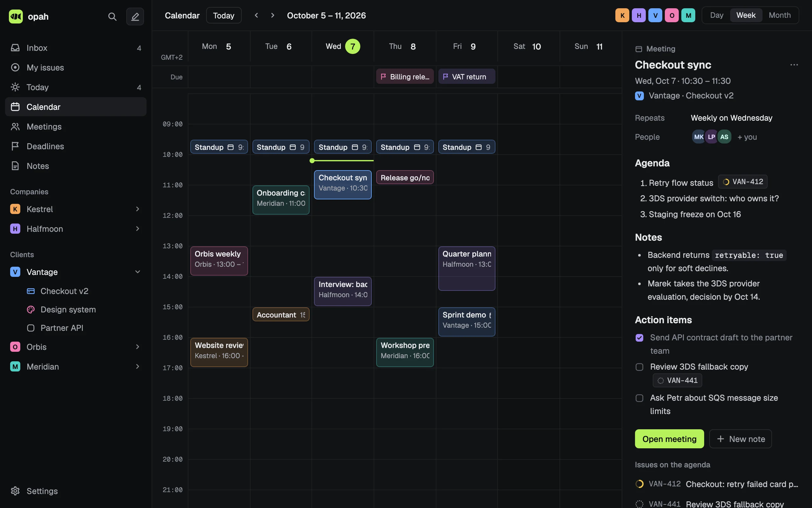Viewport: 812px width, 508px height.
Task: Open the Workshop prep event
Action: pyautogui.click(x=405, y=352)
